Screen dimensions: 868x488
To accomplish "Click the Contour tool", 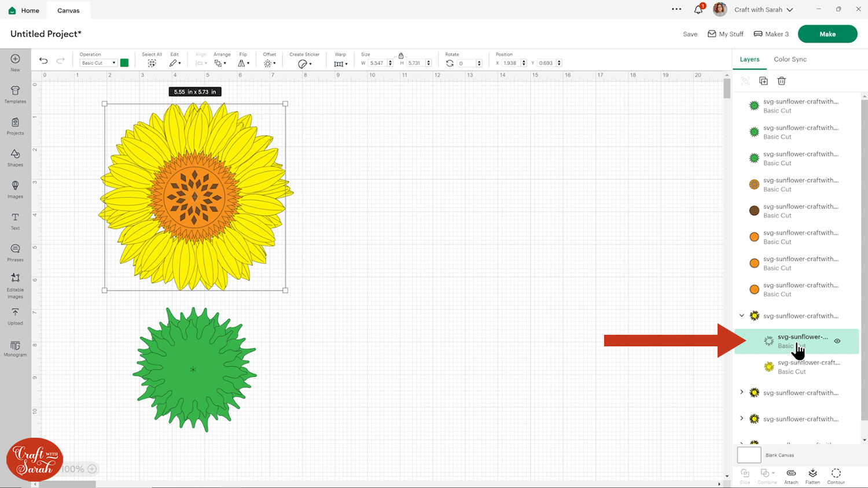I will tap(836, 476).
